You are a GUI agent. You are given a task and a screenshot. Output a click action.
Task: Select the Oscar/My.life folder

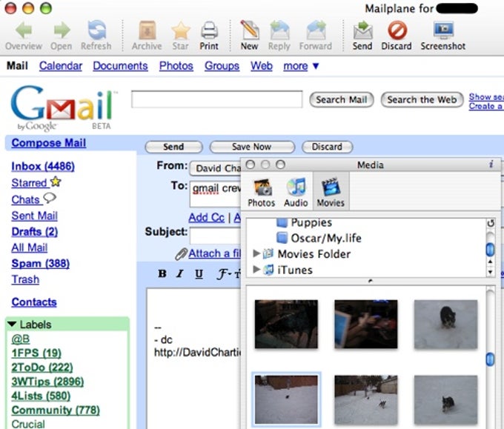[319, 238]
